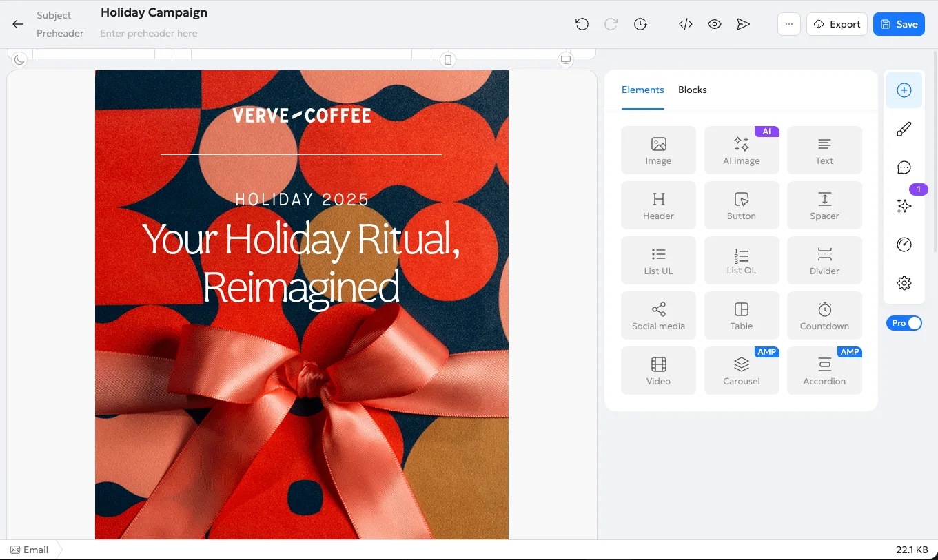Preview the email with eye icon
938x560 pixels.
(715, 24)
